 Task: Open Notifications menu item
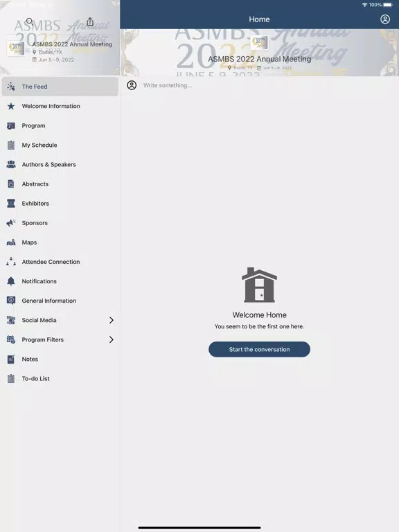click(60, 281)
